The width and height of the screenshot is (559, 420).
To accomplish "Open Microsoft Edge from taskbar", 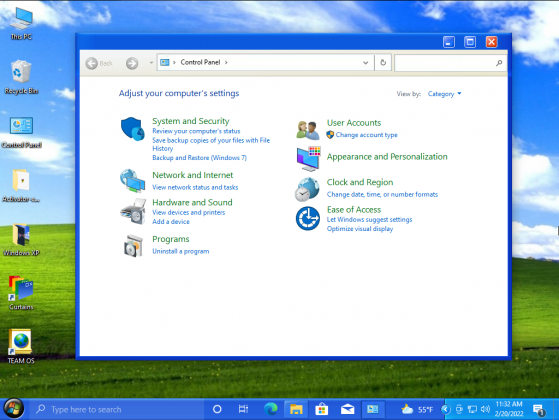I will point(271,409).
